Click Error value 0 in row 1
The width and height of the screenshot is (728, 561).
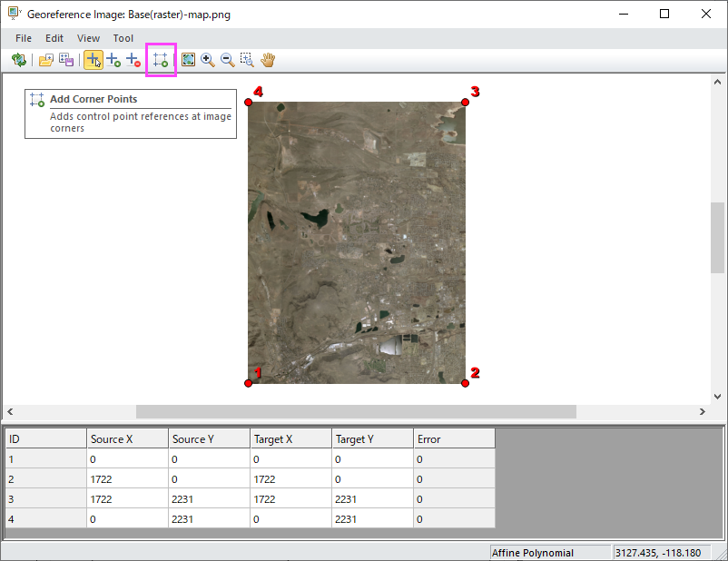click(455, 459)
